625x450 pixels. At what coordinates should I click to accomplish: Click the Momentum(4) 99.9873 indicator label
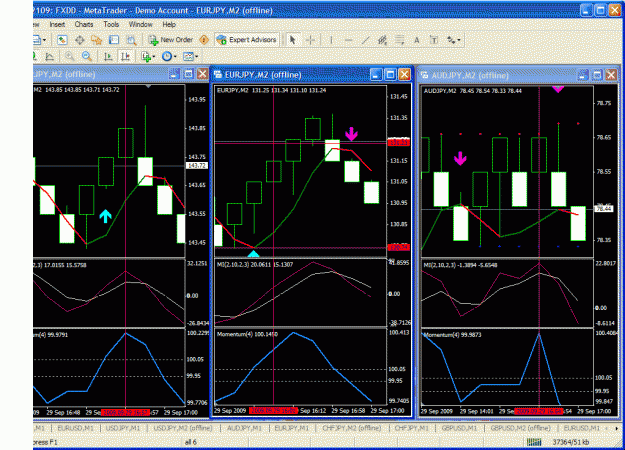452,335
